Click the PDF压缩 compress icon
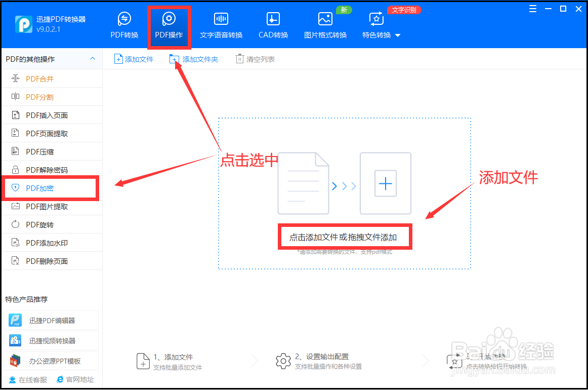The image size is (588, 390). tap(15, 151)
